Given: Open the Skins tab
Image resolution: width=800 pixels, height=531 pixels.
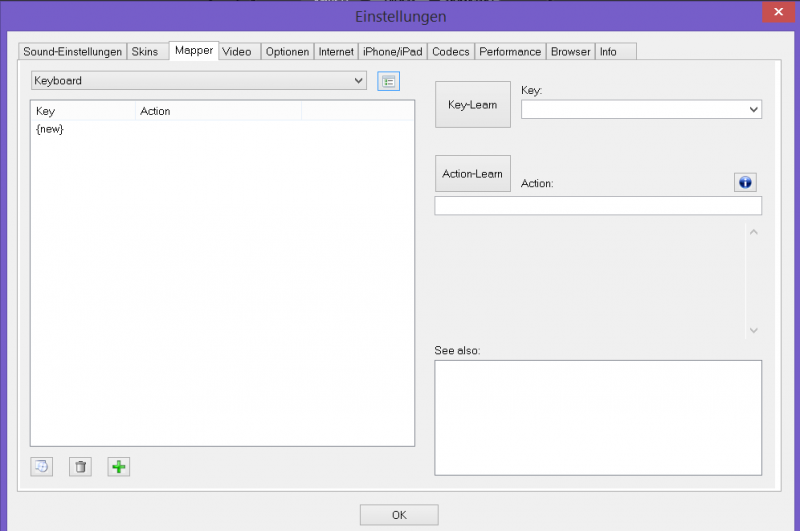Looking at the screenshot, I should 144,52.
